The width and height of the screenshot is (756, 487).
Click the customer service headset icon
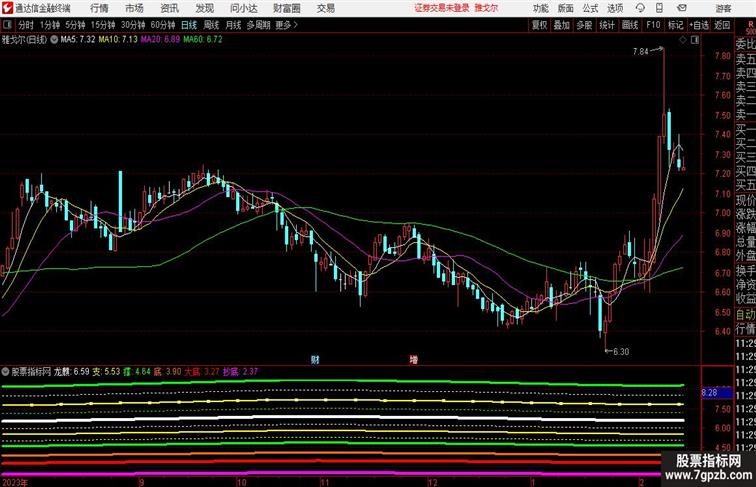tap(640, 8)
